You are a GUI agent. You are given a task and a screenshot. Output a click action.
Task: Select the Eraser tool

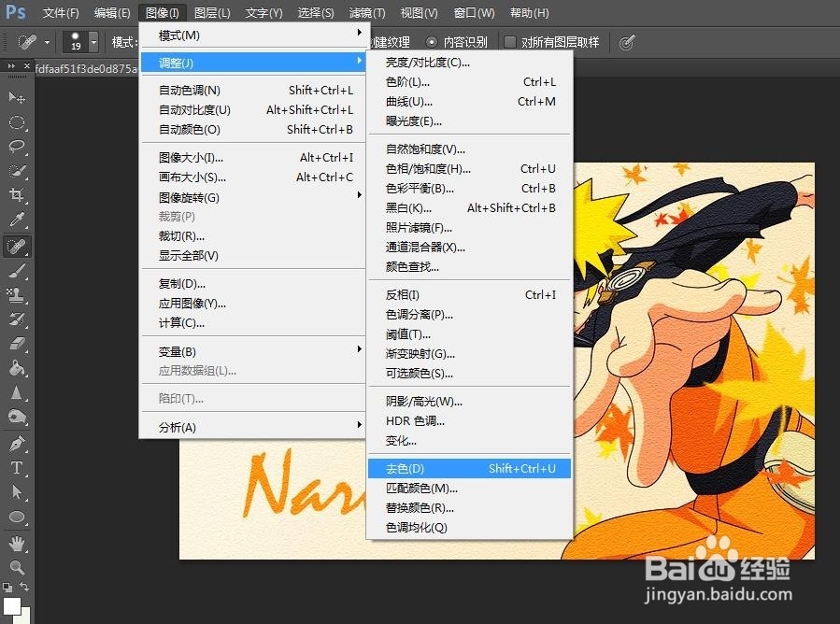[17, 344]
